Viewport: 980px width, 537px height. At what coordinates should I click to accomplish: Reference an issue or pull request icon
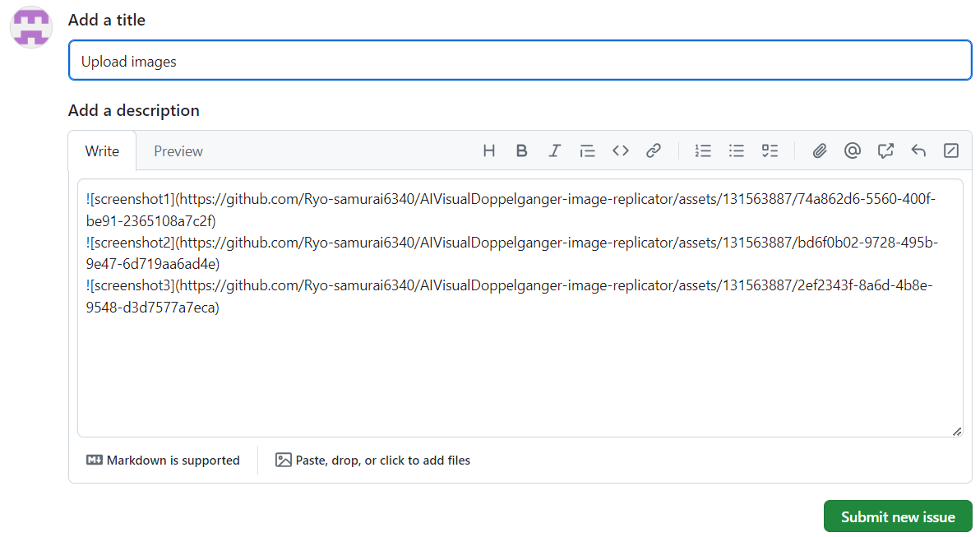(x=885, y=150)
